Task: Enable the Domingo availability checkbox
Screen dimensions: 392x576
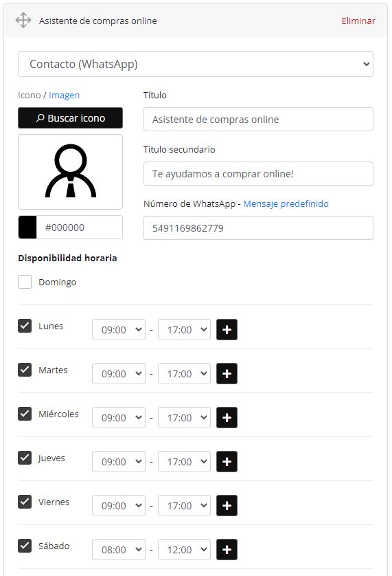Action: [x=25, y=282]
